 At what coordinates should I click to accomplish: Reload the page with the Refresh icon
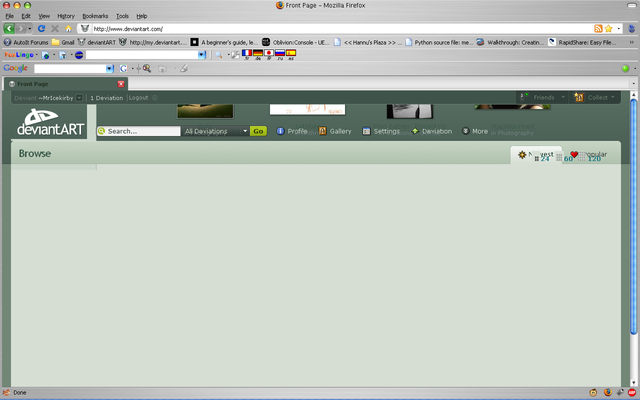(41, 29)
